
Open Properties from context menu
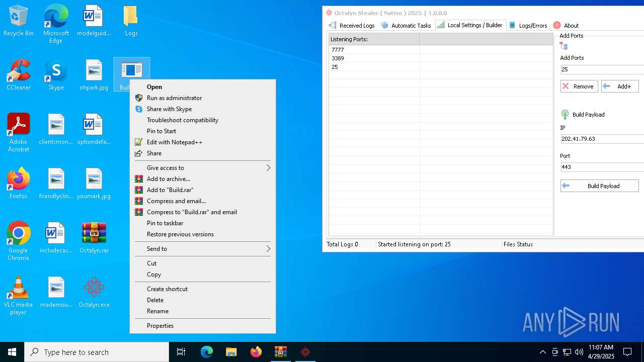point(203,326)
